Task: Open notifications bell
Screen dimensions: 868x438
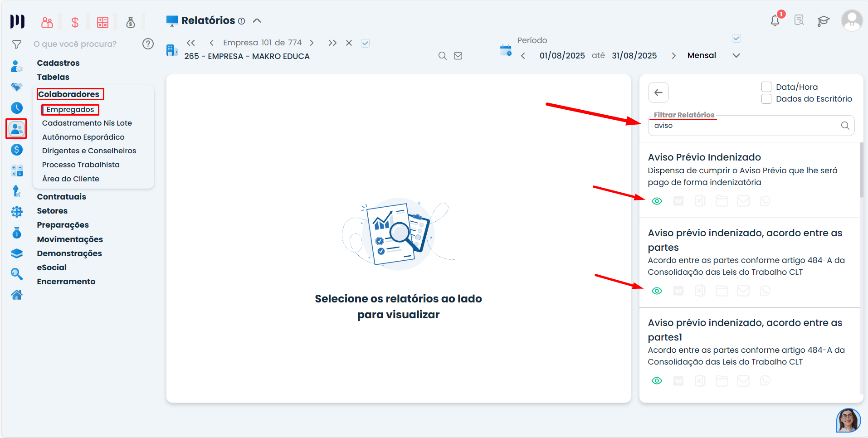Action: tap(775, 21)
